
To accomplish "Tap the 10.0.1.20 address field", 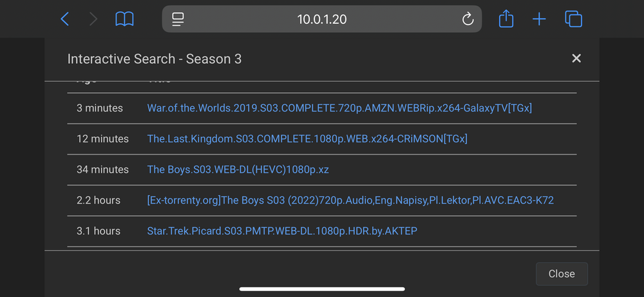I will [322, 19].
